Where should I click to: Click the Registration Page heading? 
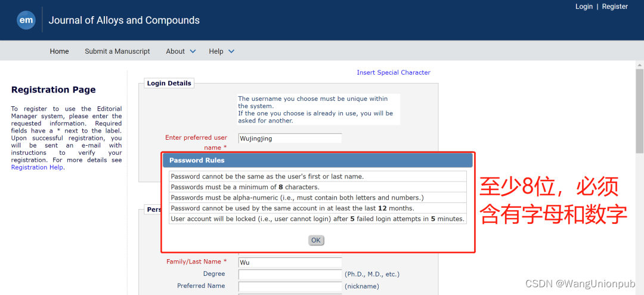click(54, 90)
